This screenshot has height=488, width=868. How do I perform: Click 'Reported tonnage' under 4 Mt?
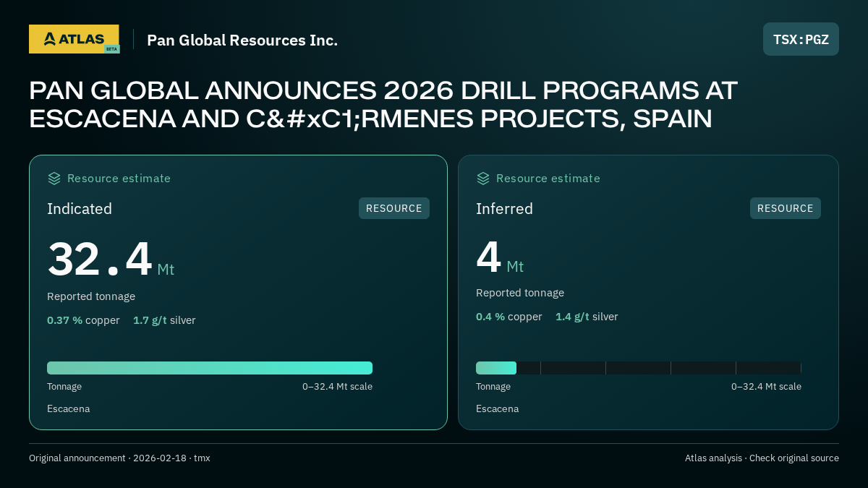coord(520,293)
